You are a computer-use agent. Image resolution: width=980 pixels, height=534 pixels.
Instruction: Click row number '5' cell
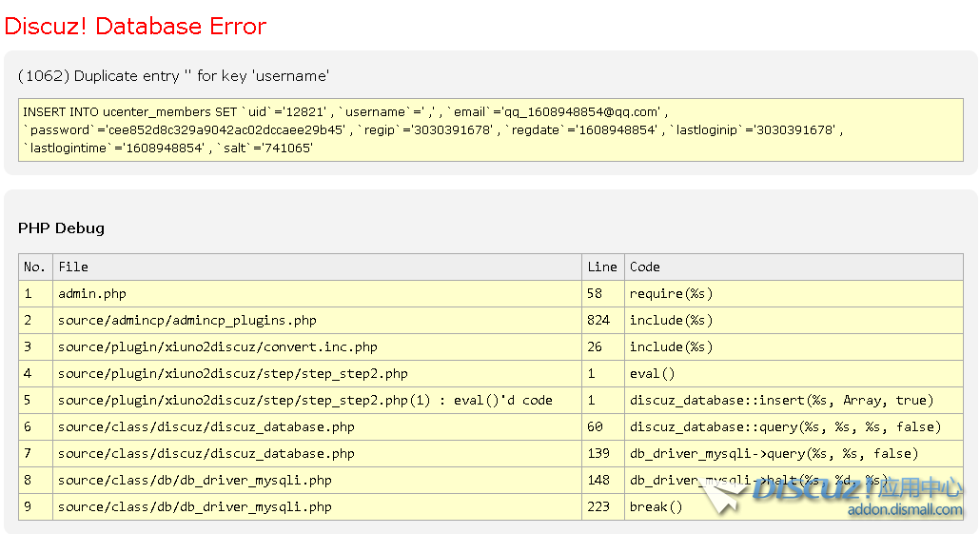(35, 400)
